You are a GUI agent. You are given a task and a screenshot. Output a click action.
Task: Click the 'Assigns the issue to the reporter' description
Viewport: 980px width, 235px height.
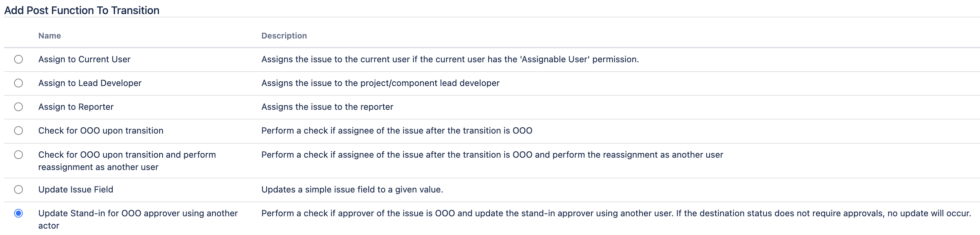pos(327,107)
